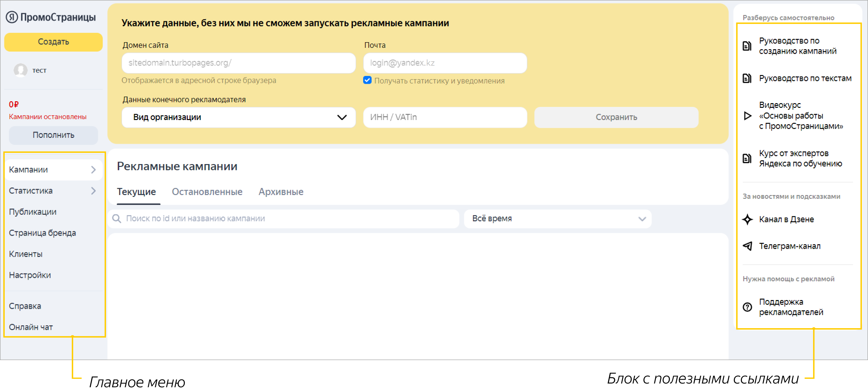Click the document icon for campaign creation guide
This screenshot has width=868, height=391.
pos(747,46)
